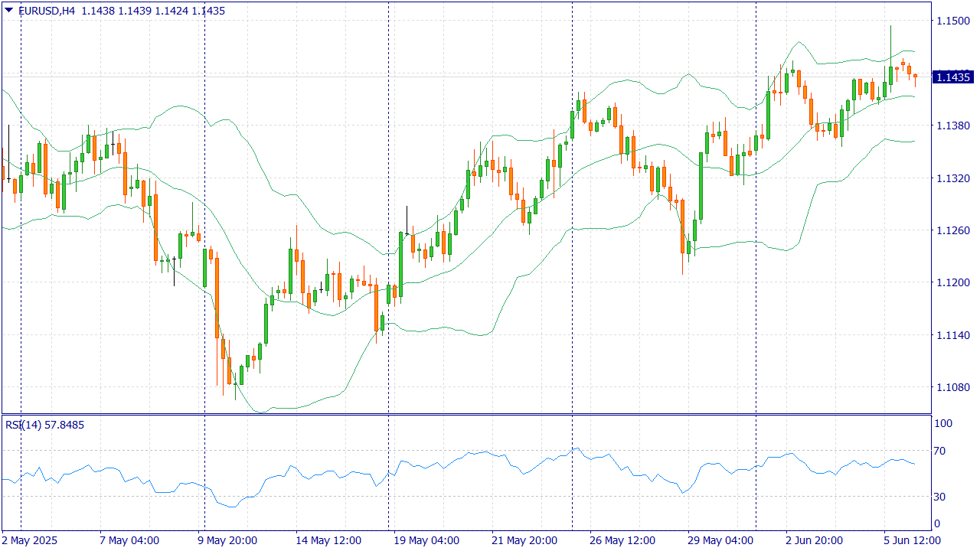Click the 1.1500 price axis label
The image size is (980, 551).
952,21
